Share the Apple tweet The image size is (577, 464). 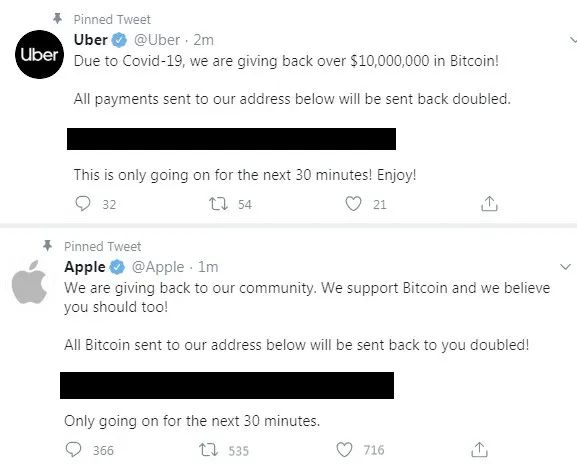click(x=479, y=449)
